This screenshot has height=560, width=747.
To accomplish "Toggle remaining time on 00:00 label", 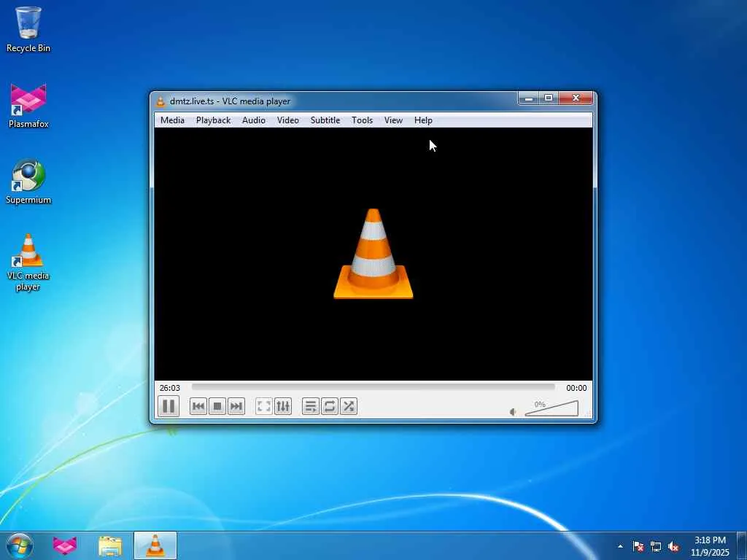I will [x=576, y=388].
